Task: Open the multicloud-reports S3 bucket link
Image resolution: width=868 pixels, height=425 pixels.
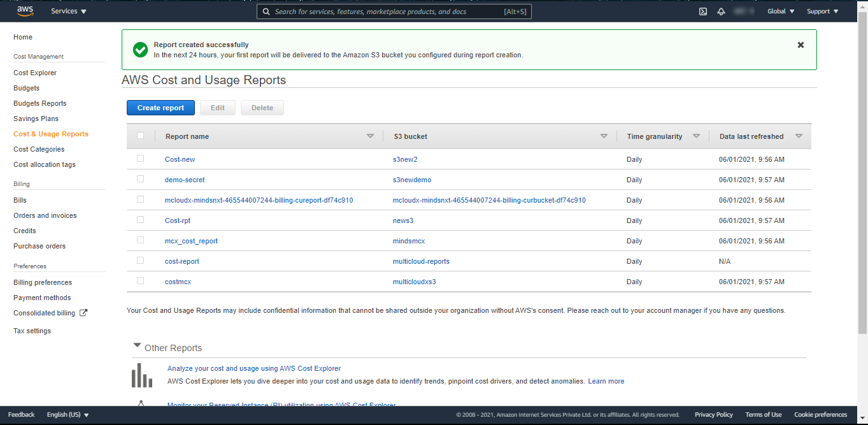Action: coord(421,261)
